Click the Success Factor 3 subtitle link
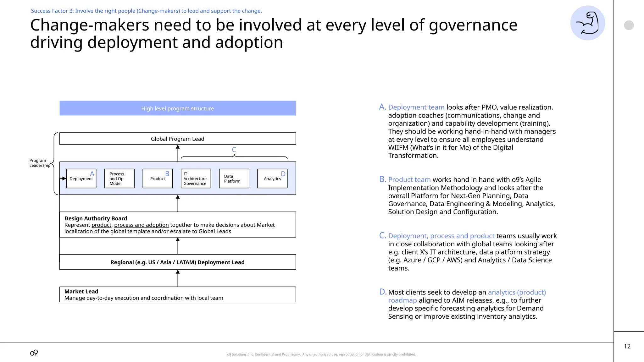644x362 pixels. point(146,11)
